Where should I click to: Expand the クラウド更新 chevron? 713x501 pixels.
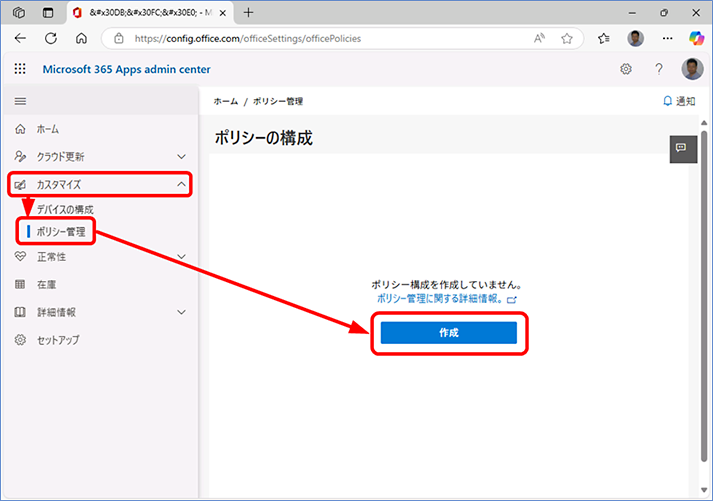[x=181, y=157]
